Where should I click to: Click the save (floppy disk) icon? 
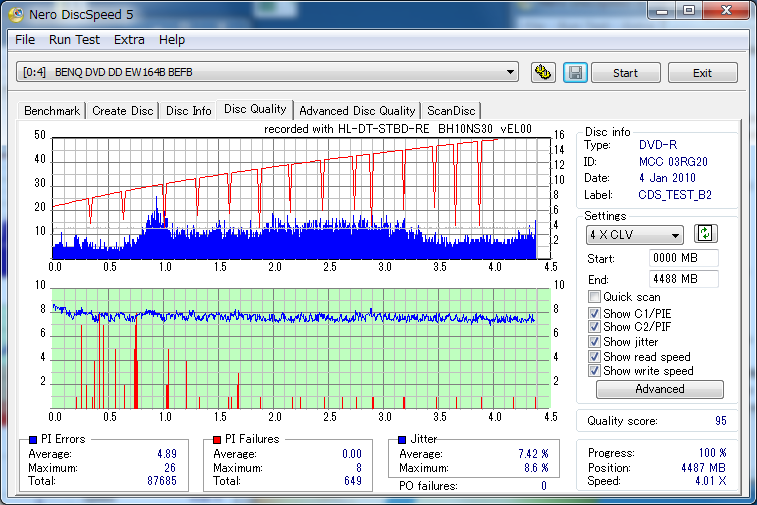(x=574, y=73)
